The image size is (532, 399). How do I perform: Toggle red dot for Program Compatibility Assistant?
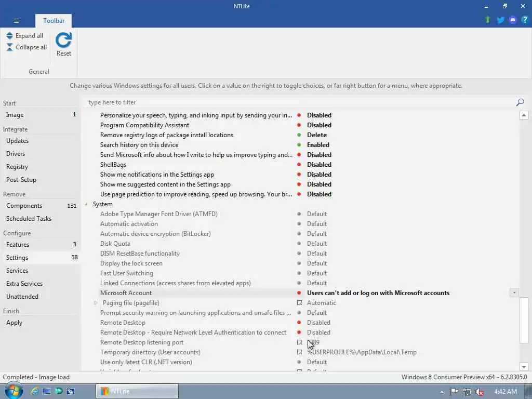[299, 125]
